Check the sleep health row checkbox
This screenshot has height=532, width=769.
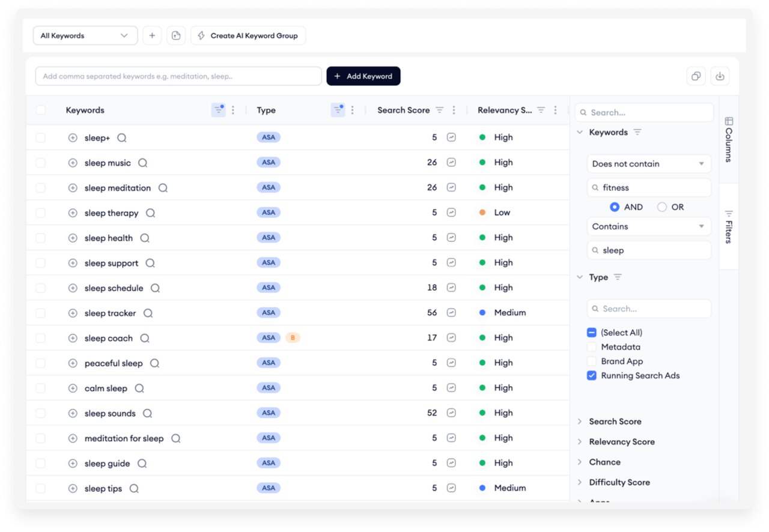tap(41, 238)
